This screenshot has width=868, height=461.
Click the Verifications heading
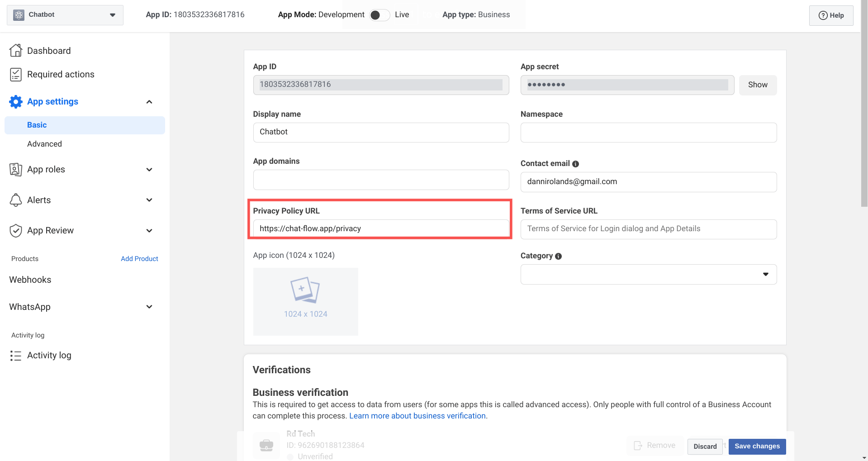281,370
